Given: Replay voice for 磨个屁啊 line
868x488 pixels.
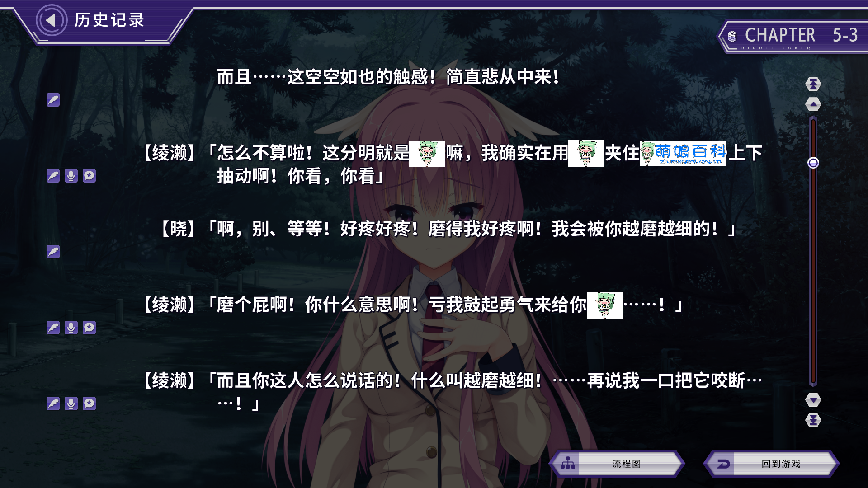Looking at the screenshot, I should coord(71,328).
